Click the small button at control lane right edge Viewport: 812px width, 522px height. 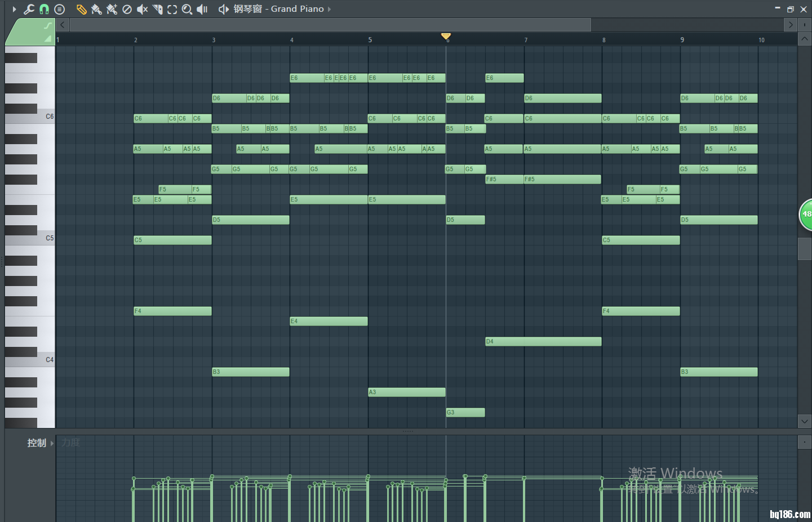tap(805, 442)
